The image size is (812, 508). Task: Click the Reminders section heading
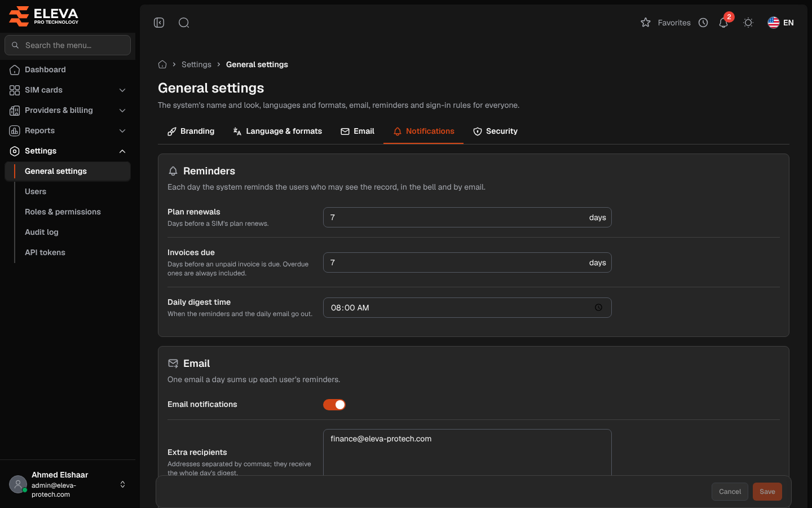click(x=209, y=171)
